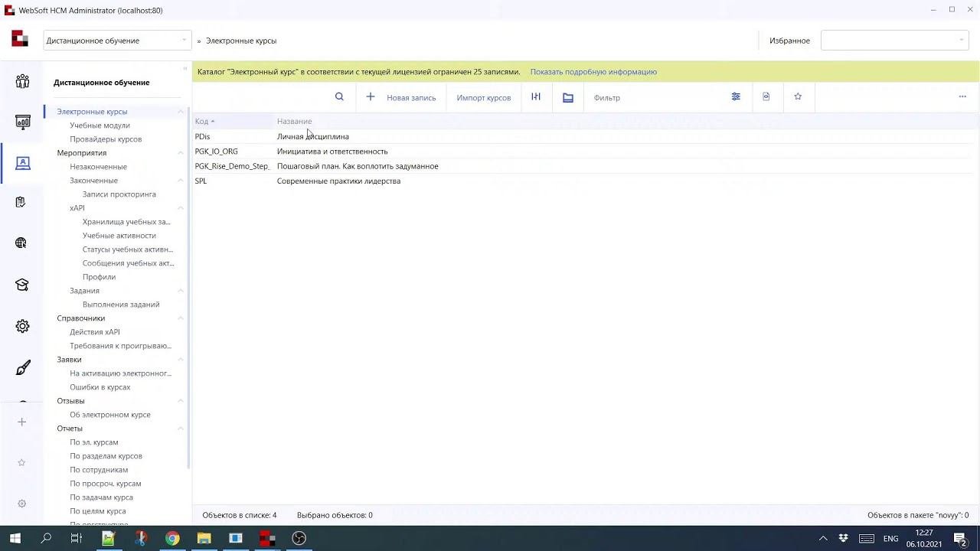
Task: Click the Электронные курсы breadcrumb
Action: point(241,41)
